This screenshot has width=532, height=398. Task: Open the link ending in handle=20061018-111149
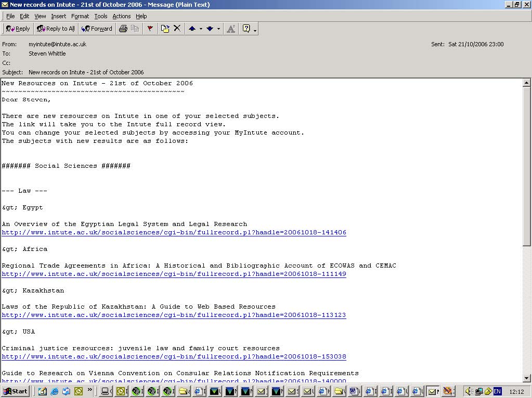174,274
